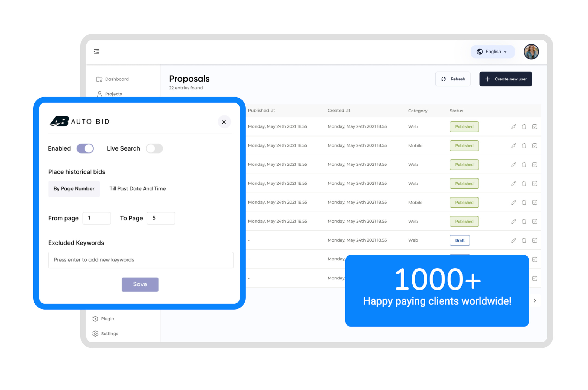Delete the third proposal row
The image size is (588, 390).
point(524,165)
